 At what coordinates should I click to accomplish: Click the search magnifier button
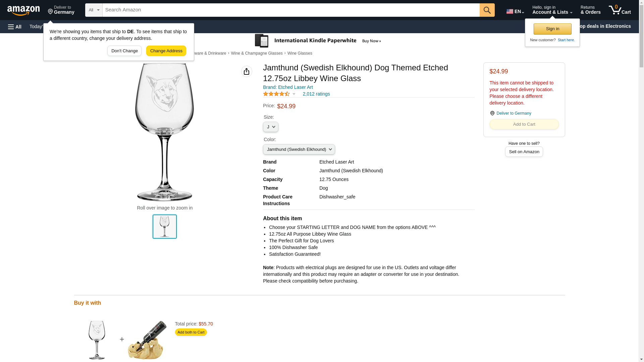click(487, 10)
